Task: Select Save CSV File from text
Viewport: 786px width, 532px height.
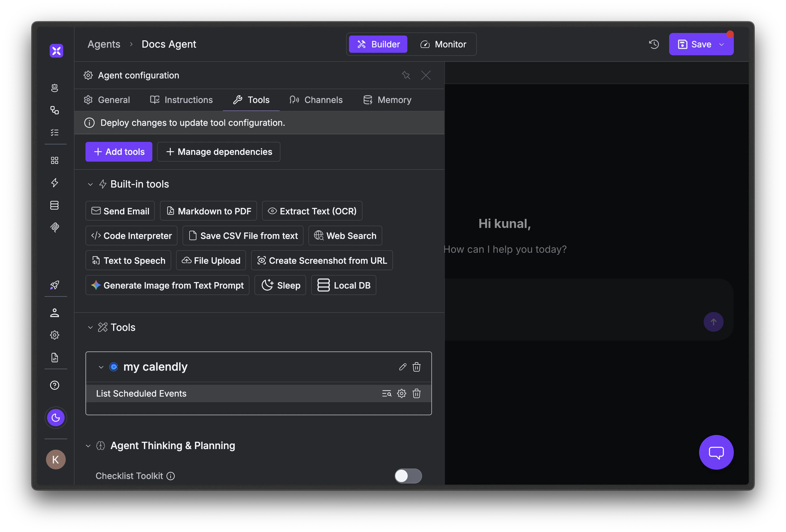Action: click(x=243, y=236)
